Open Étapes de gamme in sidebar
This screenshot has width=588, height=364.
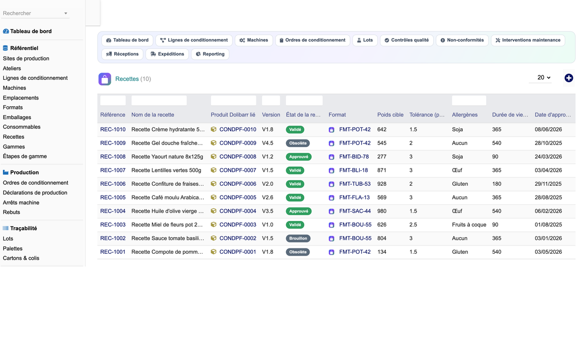pos(25,156)
